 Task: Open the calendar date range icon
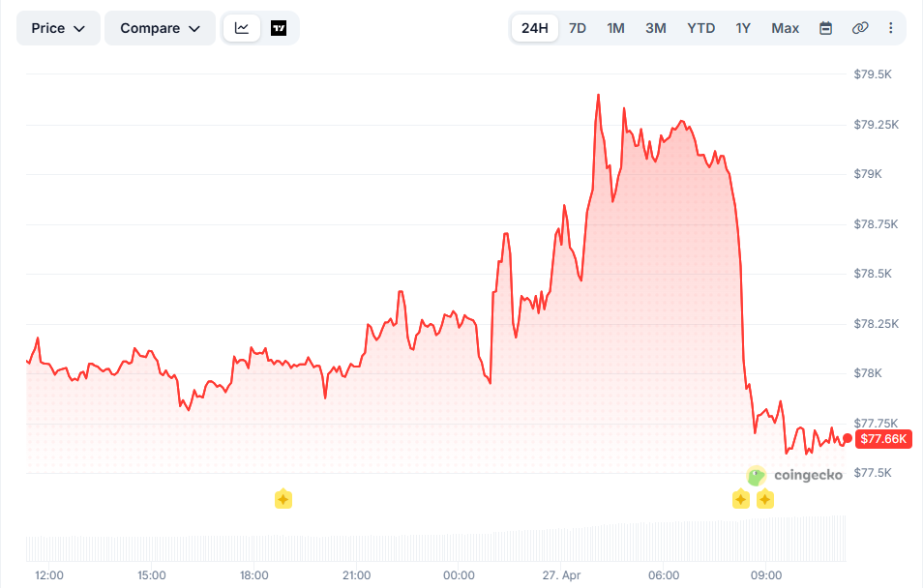click(x=826, y=28)
